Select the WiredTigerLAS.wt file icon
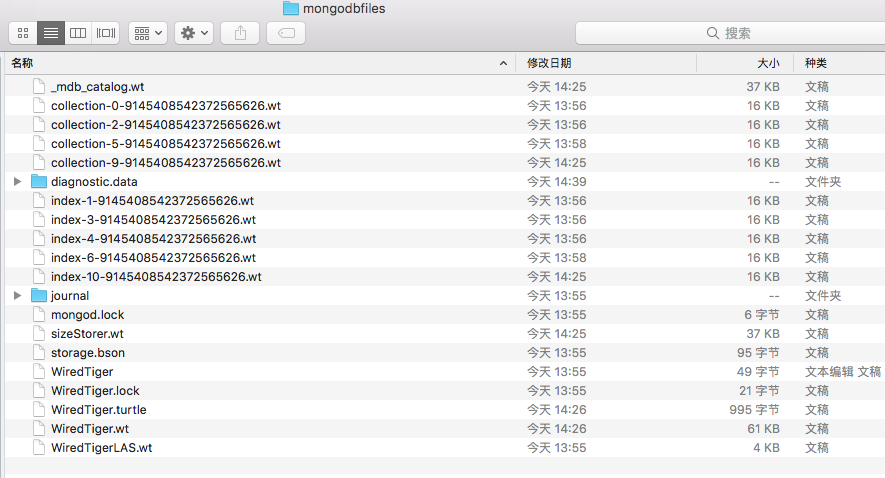Viewport: 885px width, 478px height. click(x=39, y=448)
